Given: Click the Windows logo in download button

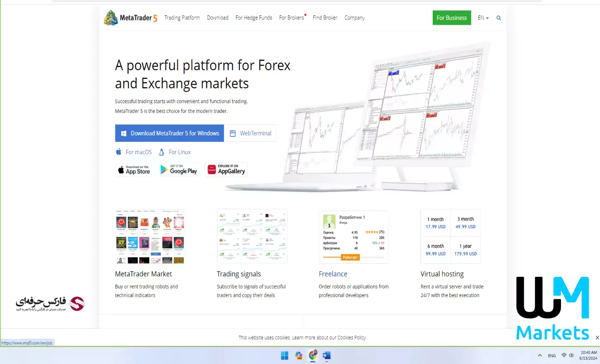Looking at the screenshot, I should 124,133.
